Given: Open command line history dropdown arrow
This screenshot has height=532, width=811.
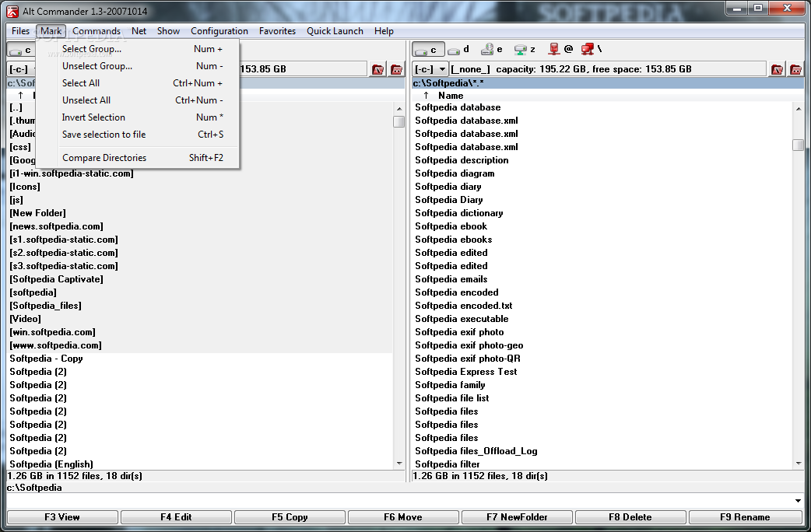Looking at the screenshot, I should tap(798, 500).
